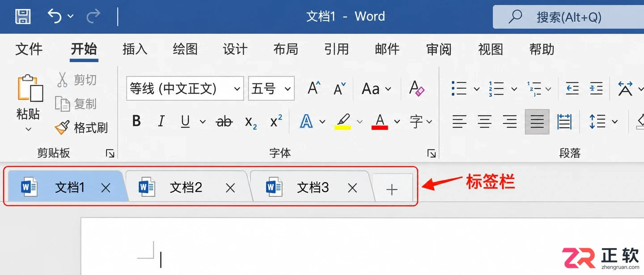Image resolution: width=644 pixels, height=275 pixels.
Task: Click the text effects outlined A icon
Action: point(306,121)
